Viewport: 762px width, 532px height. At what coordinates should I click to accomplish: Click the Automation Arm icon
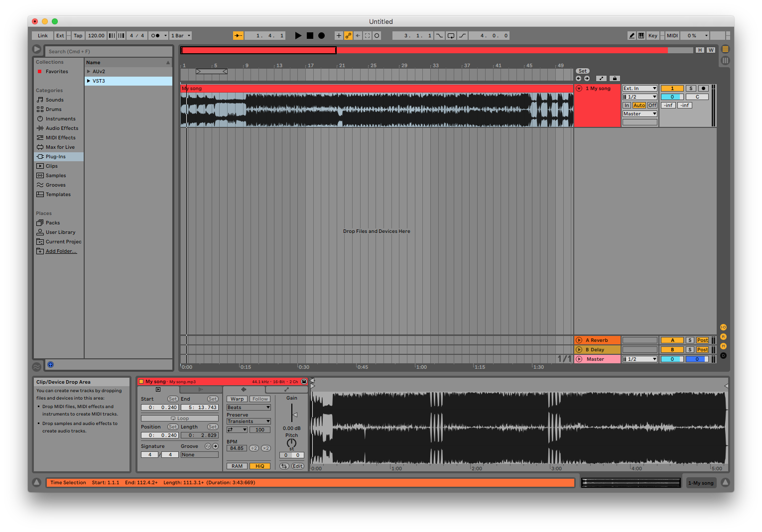348,36
